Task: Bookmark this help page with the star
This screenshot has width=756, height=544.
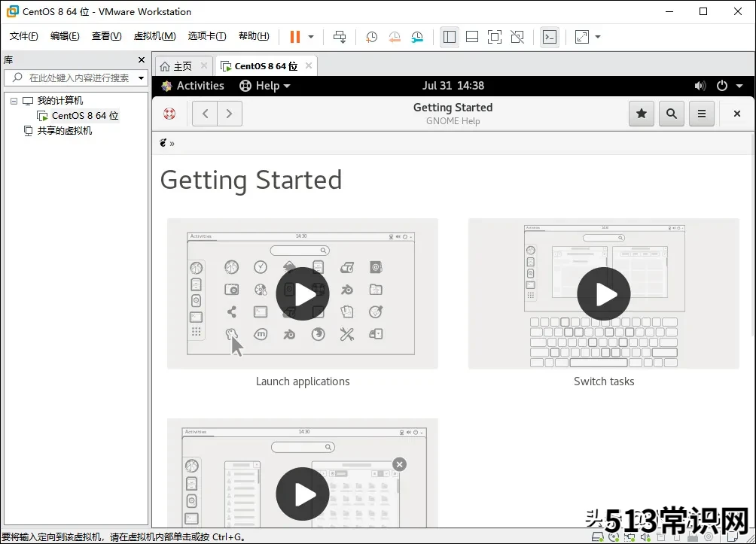Action: click(x=642, y=114)
